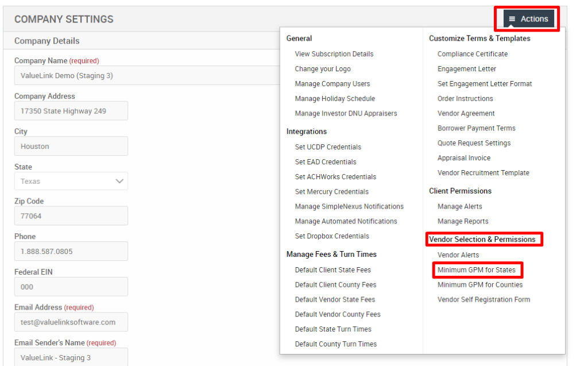Click the Vendor Selection & Permissions heading
Screen dimensions: 588x366
tap(482, 240)
